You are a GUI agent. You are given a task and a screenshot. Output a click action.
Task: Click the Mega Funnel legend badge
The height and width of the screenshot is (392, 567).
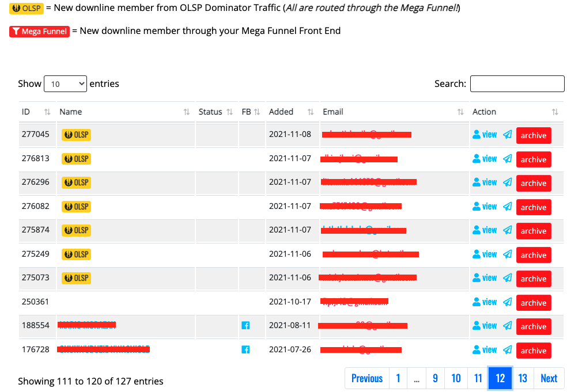[39, 32]
